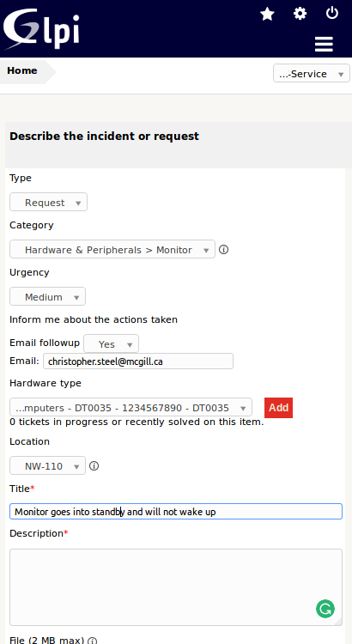This screenshot has height=644, width=352.
Task: Focus the Description text area
Action: click(176, 587)
